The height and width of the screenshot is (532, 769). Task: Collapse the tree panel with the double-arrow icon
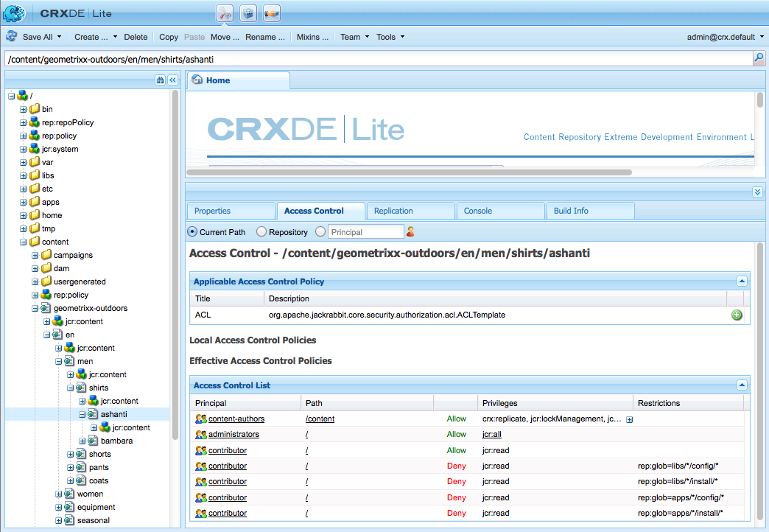coord(172,80)
